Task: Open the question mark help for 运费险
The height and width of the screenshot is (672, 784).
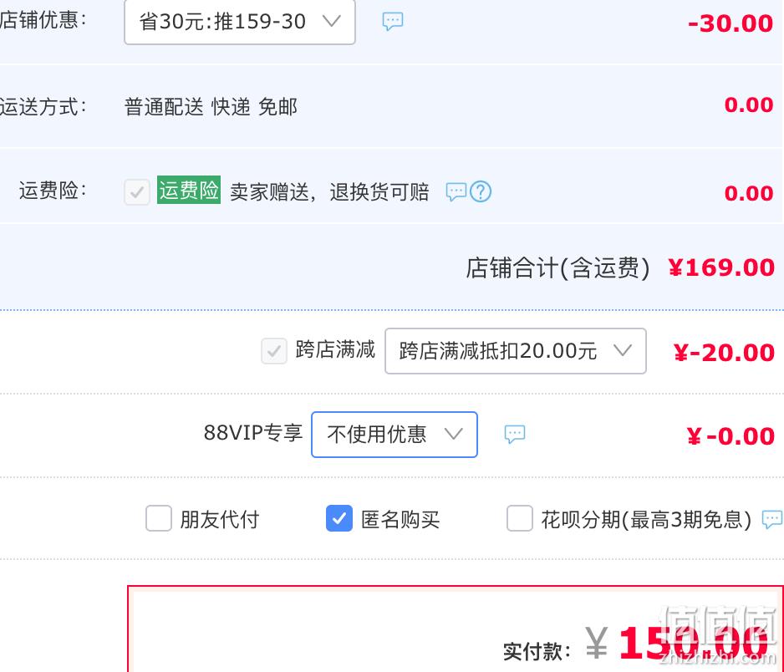Action: [x=481, y=191]
